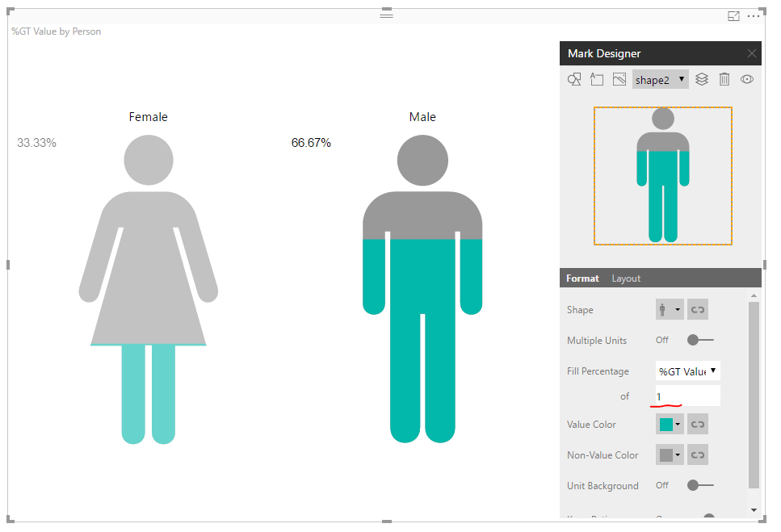Image resolution: width=781 pixels, height=532 pixels.
Task: Click the Male category label
Action: [422, 117]
